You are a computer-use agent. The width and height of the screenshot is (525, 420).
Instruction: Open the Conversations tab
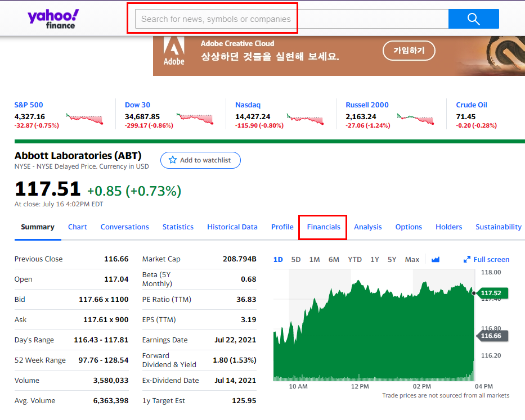124,227
